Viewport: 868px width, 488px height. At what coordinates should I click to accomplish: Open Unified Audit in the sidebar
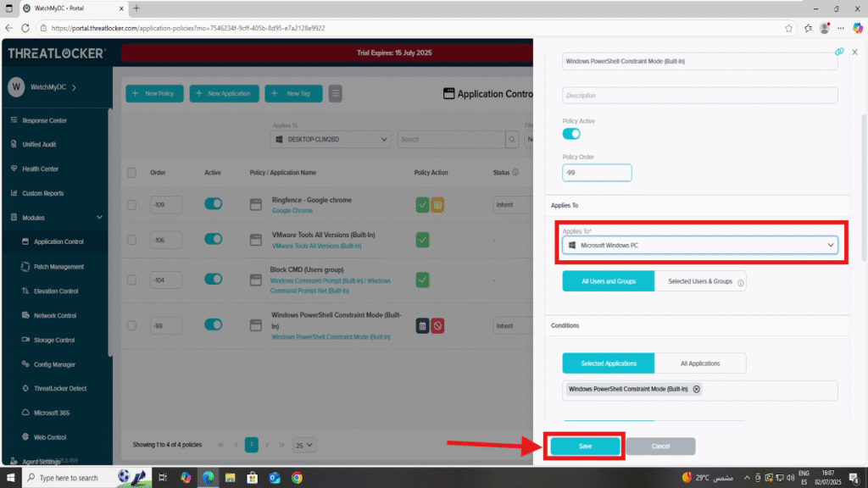point(39,144)
